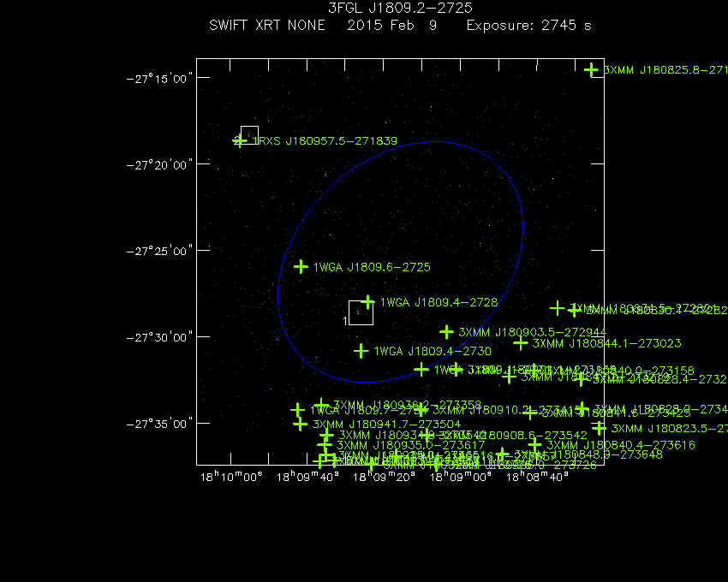
Task: Click the cross marker beside 1WGA J1809.4-2730
Action: [361, 351]
